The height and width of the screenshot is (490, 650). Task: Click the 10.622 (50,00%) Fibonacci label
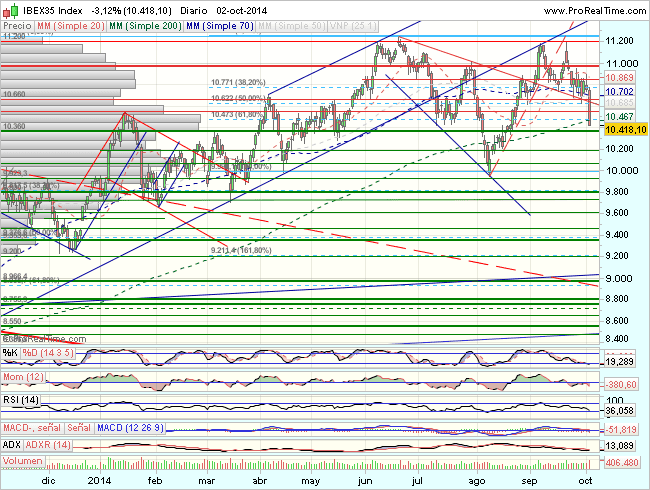click(238, 98)
